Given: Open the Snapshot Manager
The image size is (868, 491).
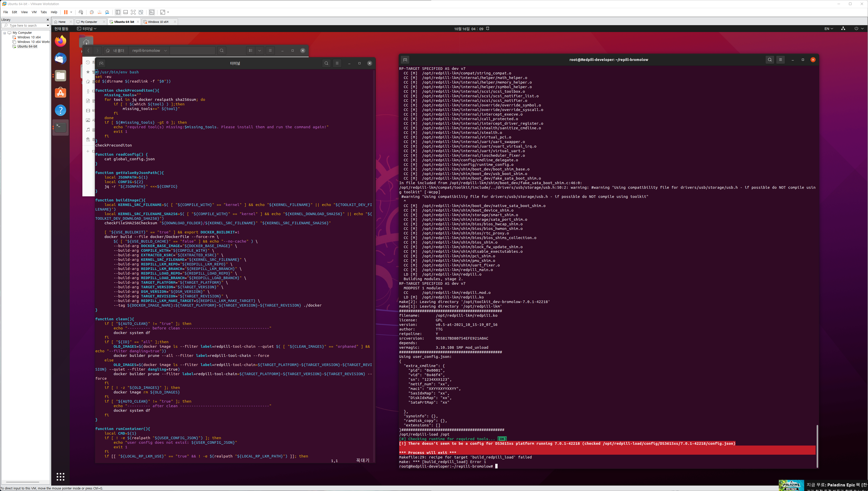Looking at the screenshot, I should click(x=107, y=12).
